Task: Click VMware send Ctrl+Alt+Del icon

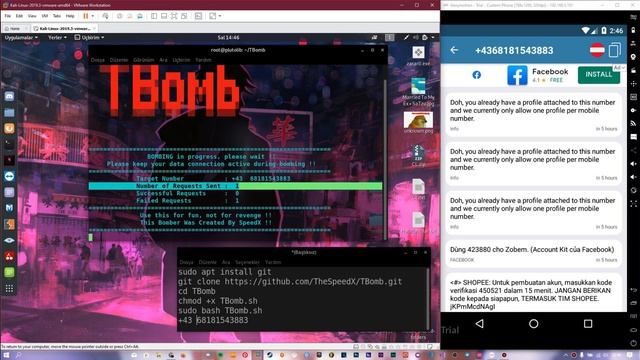Action: tap(105, 16)
